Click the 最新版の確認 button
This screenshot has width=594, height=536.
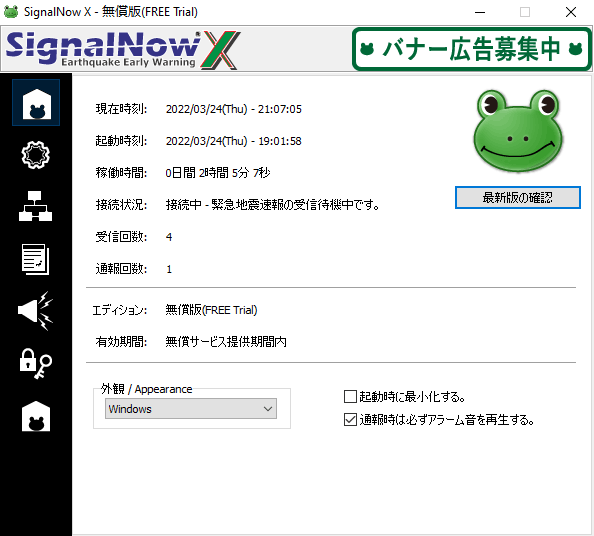(517, 197)
